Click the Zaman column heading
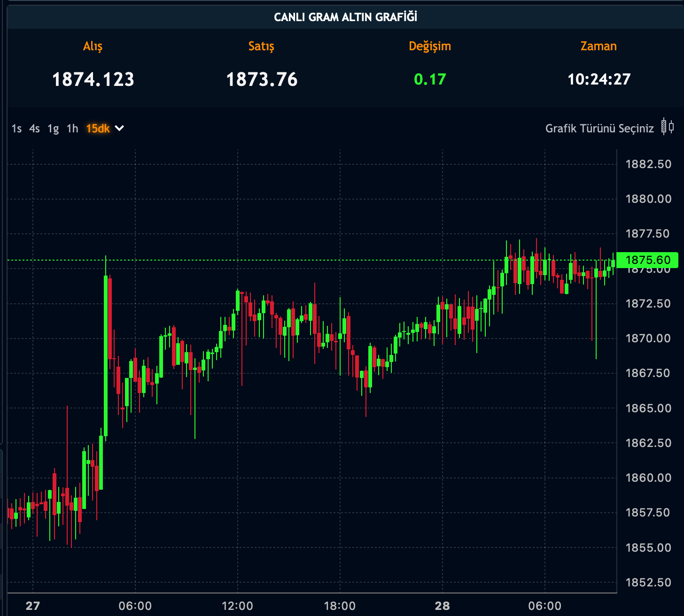Image resolution: width=684 pixels, height=616 pixels. point(598,46)
